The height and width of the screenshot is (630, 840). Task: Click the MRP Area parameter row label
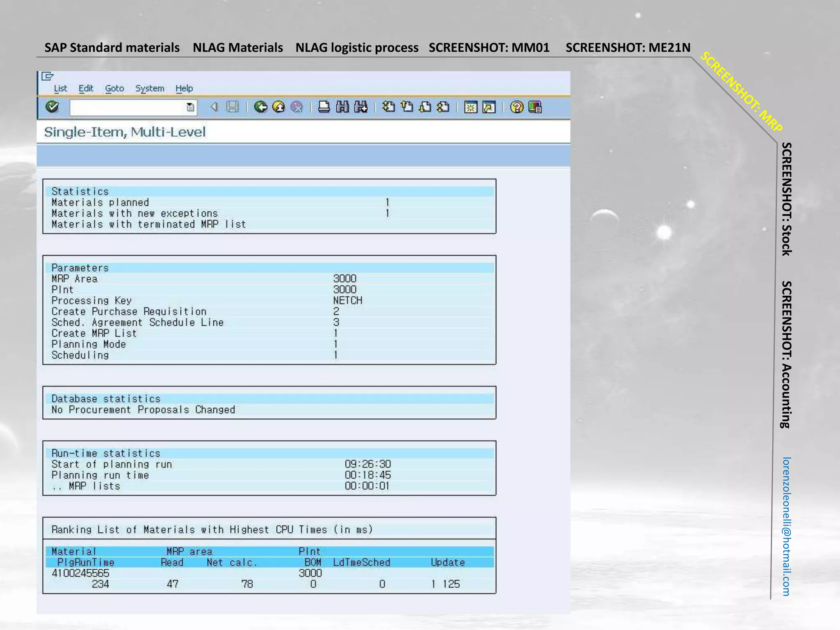75,279
